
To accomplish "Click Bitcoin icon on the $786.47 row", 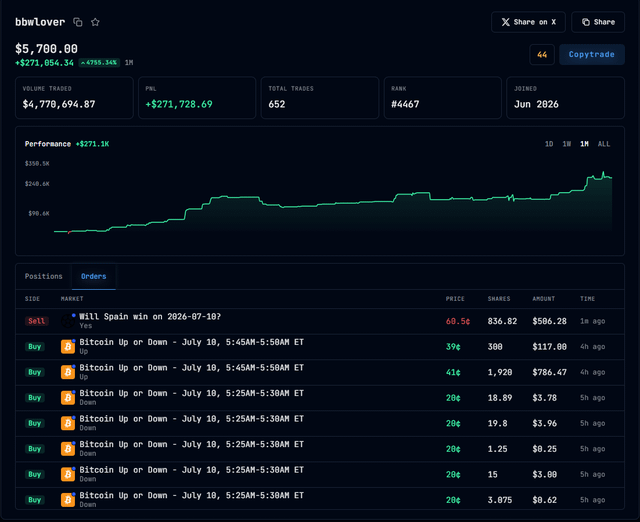I will (x=68, y=372).
